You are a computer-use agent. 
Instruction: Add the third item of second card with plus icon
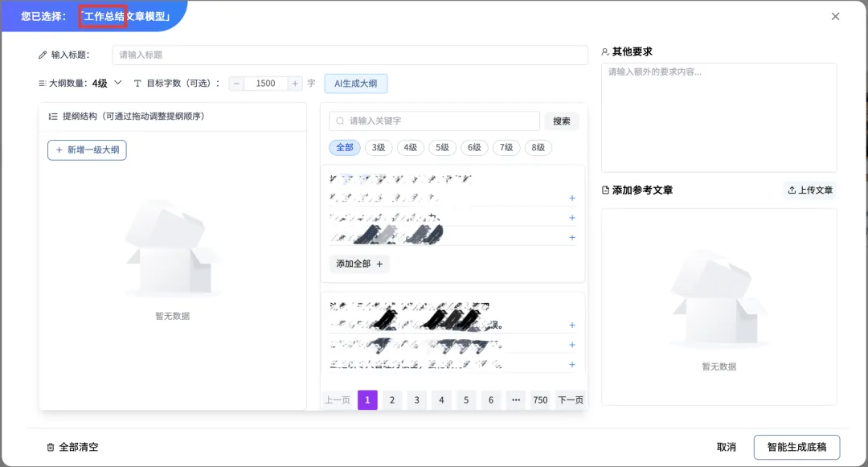click(x=572, y=365)
